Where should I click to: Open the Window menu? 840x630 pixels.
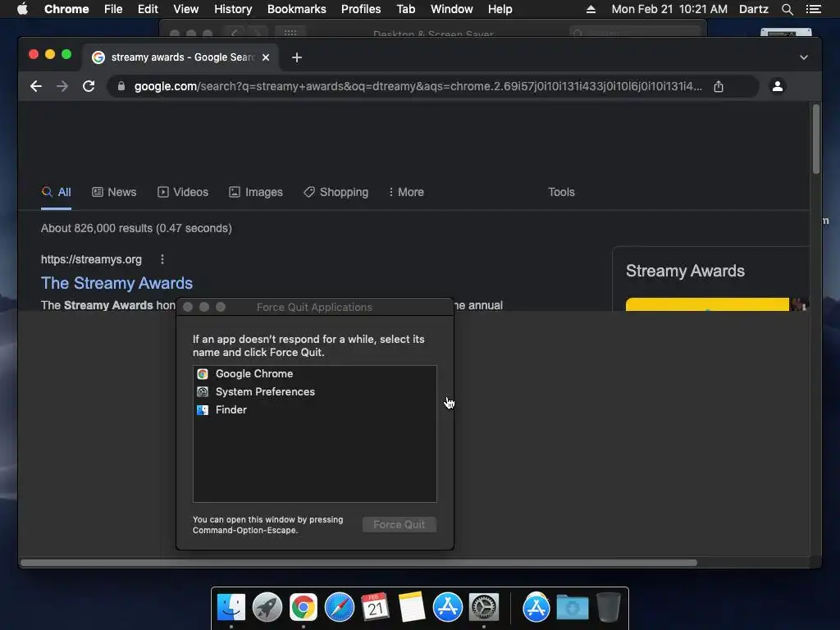[452, 9]
